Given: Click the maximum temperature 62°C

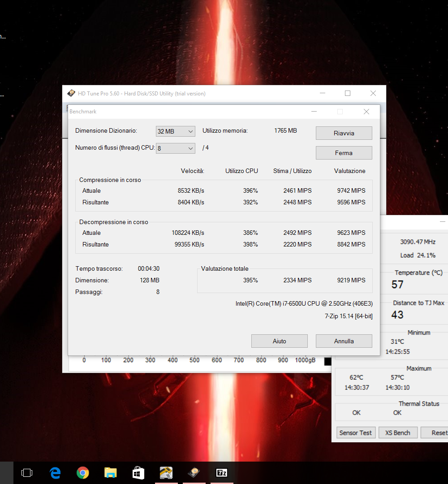Looking at the screenshot, I should (x=356, y=377).
